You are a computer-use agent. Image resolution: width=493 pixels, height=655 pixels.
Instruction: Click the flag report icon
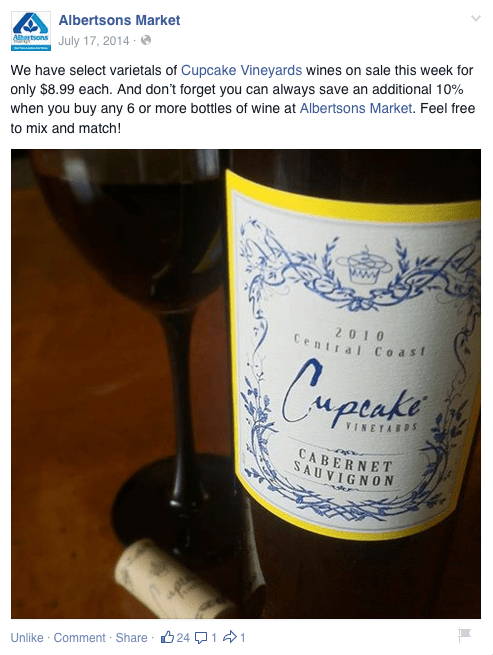[464, 635]
